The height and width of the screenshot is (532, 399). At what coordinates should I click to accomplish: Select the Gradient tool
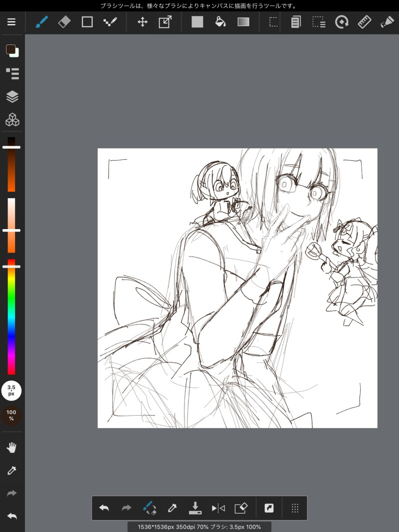pyautogui.click(x=243, y=22)
